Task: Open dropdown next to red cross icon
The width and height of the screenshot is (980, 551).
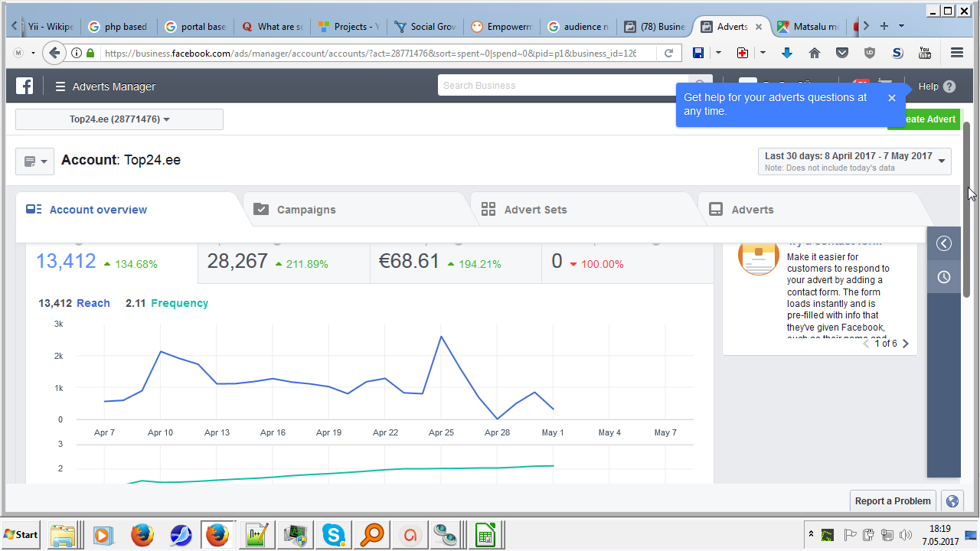Action: (763, 53)
